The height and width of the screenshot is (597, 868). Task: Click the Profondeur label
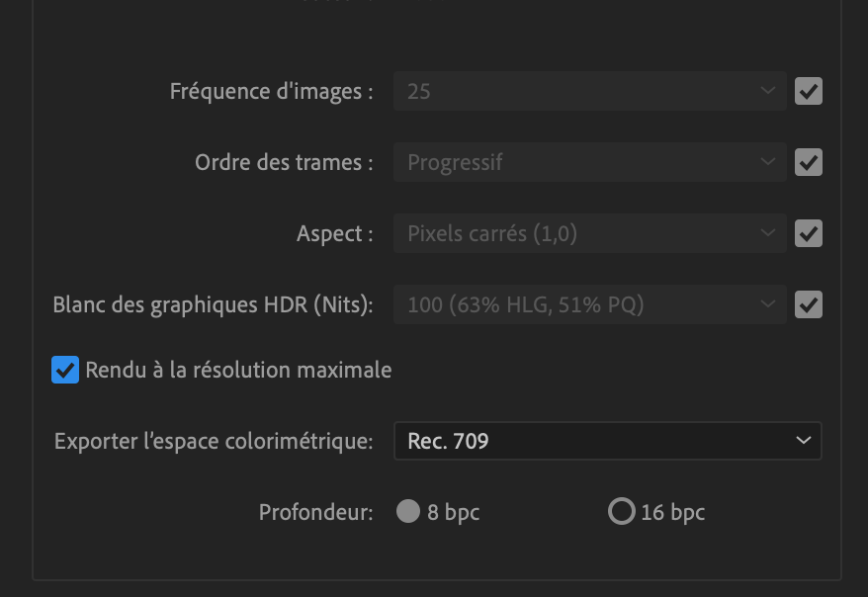coord(316,512)
